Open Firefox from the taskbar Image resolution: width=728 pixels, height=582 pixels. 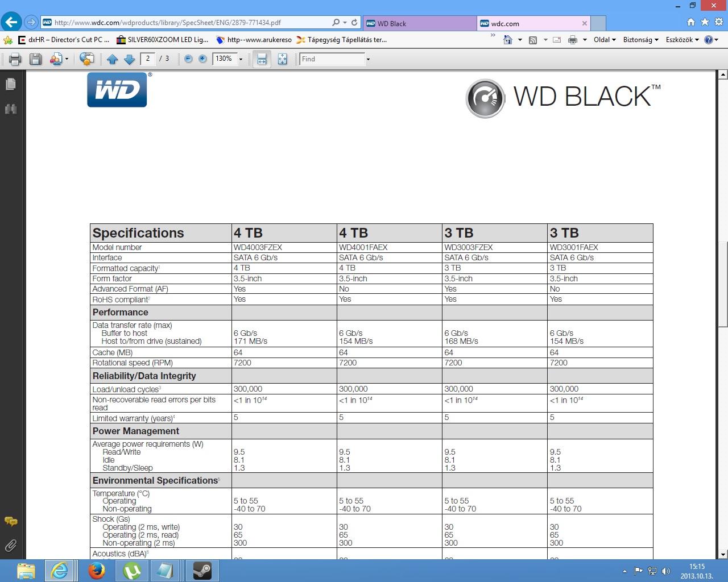(x=97, y=571)
